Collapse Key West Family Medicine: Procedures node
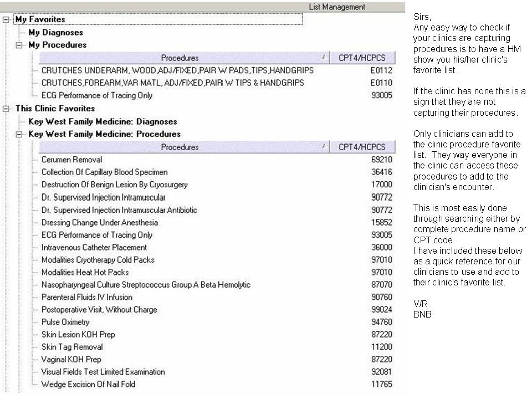Image resolution: width=532 pixels, height=399 pixels. pyautogui.click(x=19, y=134)
